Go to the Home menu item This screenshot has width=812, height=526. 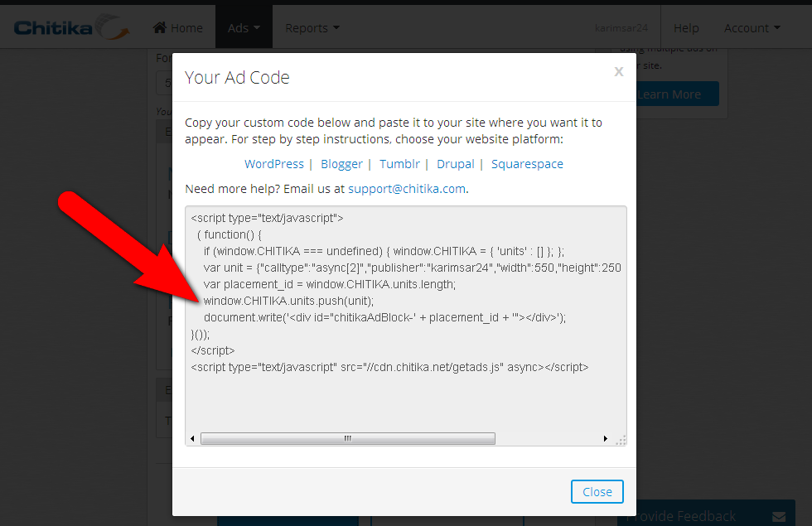tap(178, 28)
